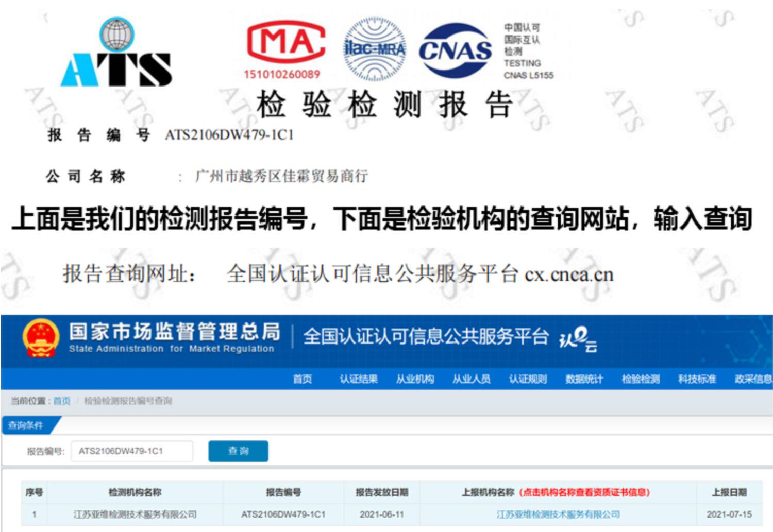
Task: Click the cx.cnca.cn web address text
Action: point(569,274)
